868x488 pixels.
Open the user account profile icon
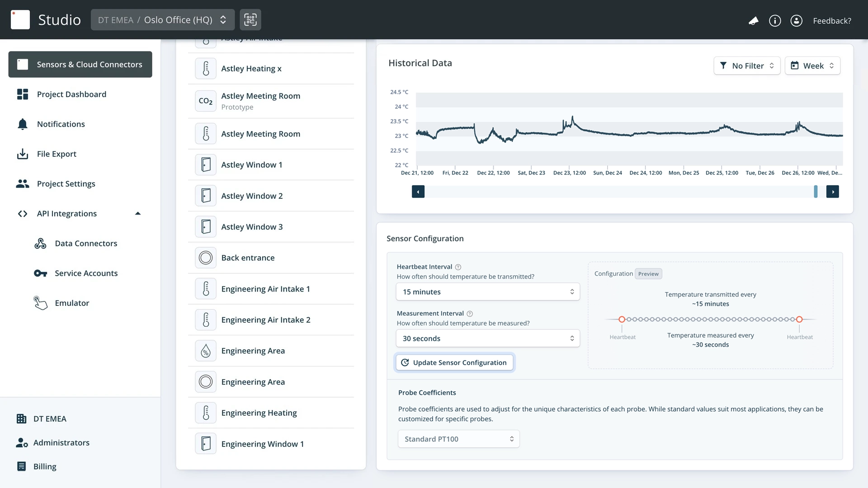click(x=796, y=21)
